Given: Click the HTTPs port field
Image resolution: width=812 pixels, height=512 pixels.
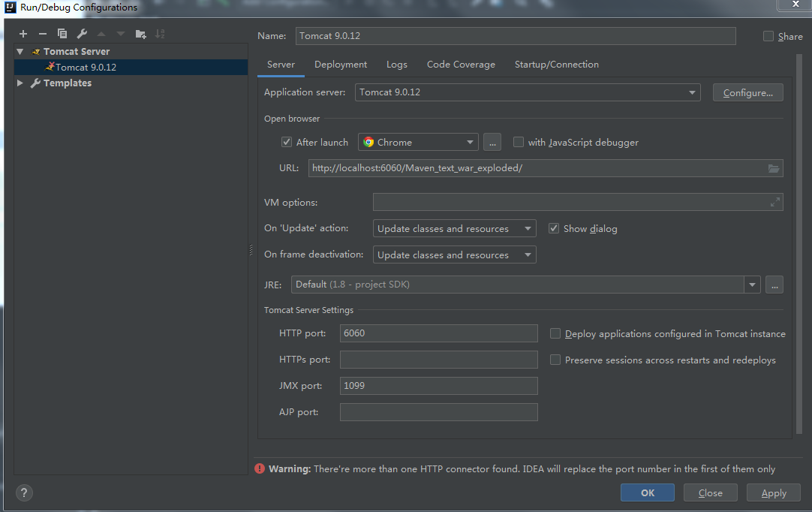Looking at the screenshot, I should click(x=438, y=360).
